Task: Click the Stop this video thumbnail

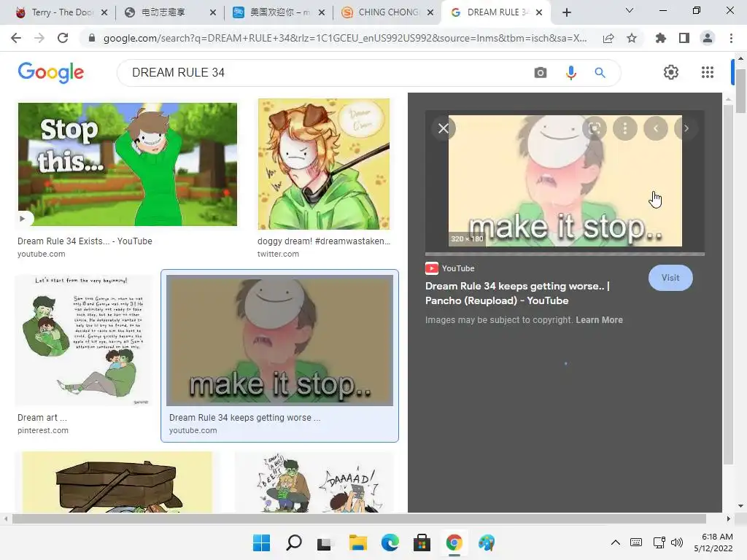Action: pyautogui.click(x=128, y=164)
